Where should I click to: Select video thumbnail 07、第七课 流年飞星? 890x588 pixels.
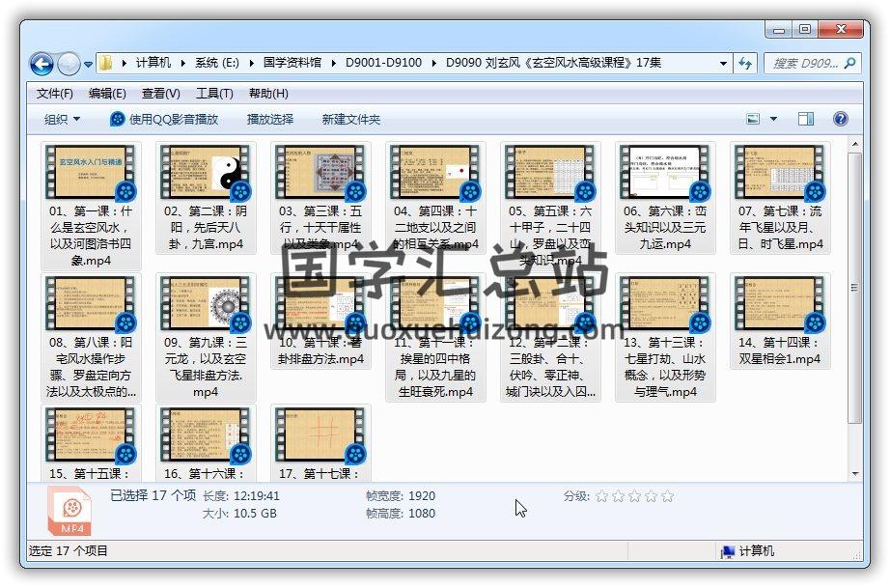click(x=780, y=172)
